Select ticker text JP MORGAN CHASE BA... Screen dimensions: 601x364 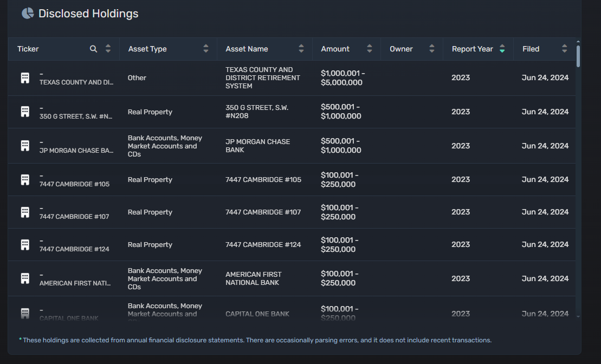coord(76,150)
